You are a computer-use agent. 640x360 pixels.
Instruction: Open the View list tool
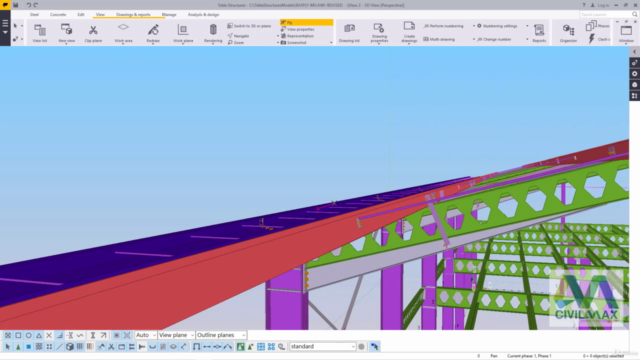(x=40, y=33)
